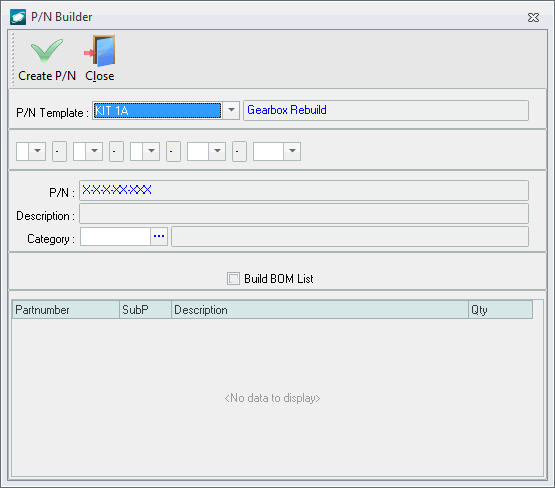Open the third P/N segment dropdown
The width and height of the screenshot is (555, 488).
click(151, 151)
